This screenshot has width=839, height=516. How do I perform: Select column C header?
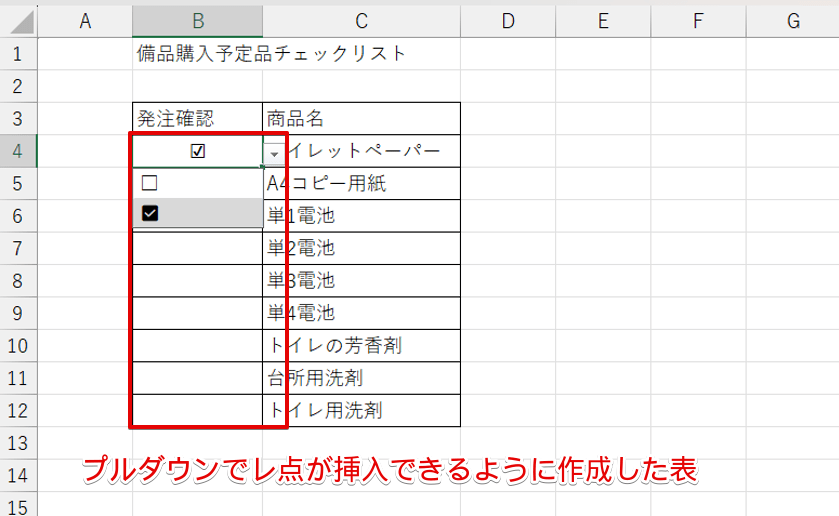pyautogui.click(x=361, y=21)
